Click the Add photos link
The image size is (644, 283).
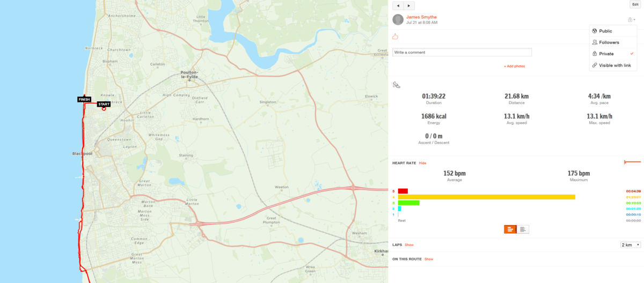(x=514, y=66)
